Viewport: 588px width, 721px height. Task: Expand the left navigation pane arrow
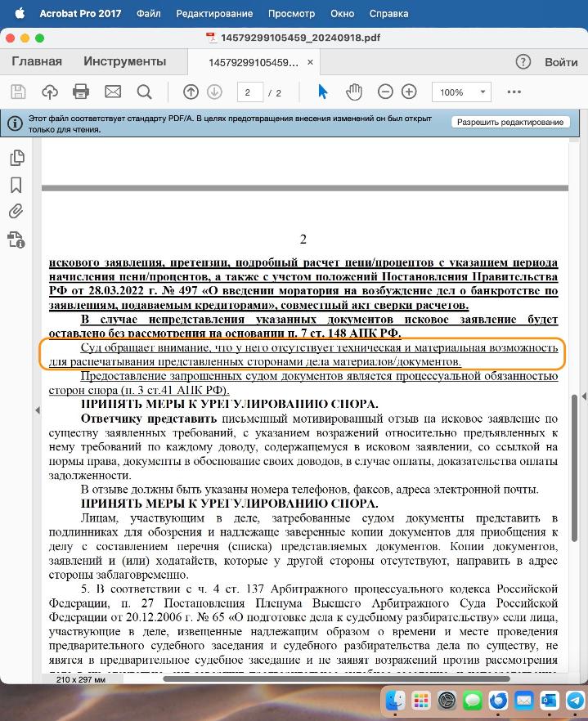pos(38,410)
